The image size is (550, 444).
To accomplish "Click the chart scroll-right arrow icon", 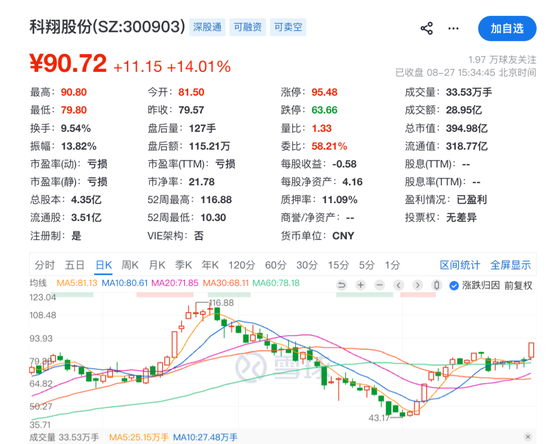I will click(417, 285).
